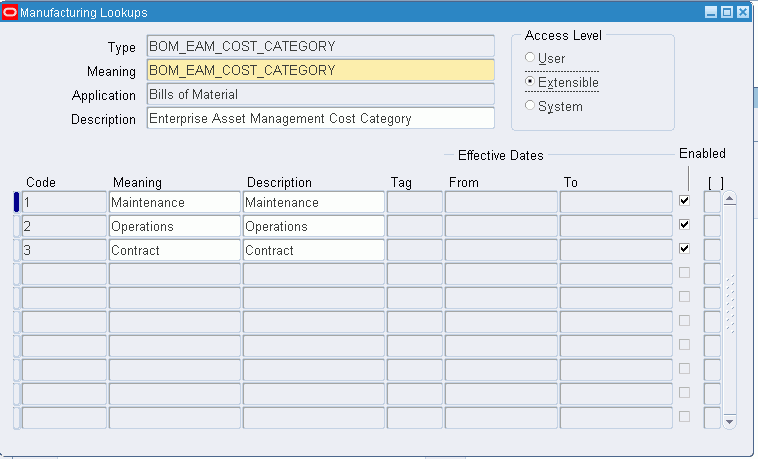Click empty Meaning cell in fourth row

(x=175, y=274)
